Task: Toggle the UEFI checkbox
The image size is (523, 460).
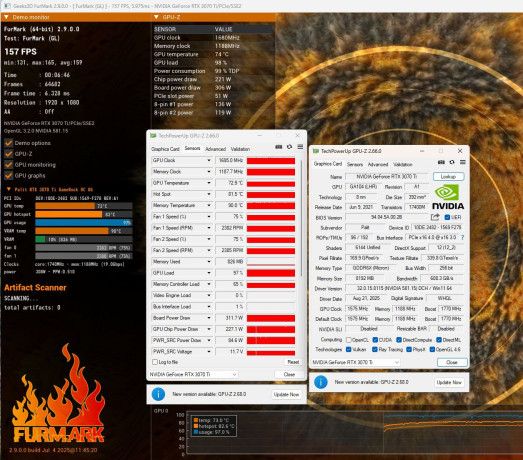Action: (x=447, y=217)
